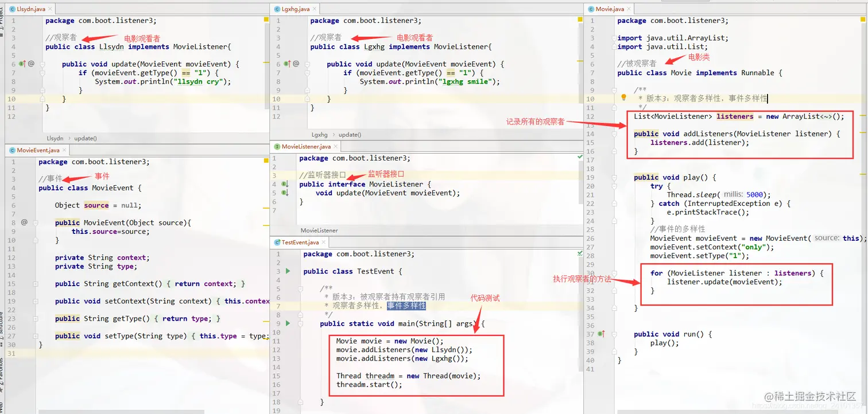Click yellow inspection indicator of Lgxhg.java editor

coord(580,19)
